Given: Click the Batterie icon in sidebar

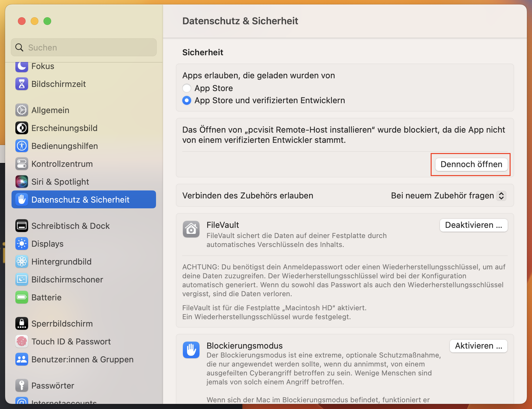Looking at the screenshot, I should tap(22, 297).
